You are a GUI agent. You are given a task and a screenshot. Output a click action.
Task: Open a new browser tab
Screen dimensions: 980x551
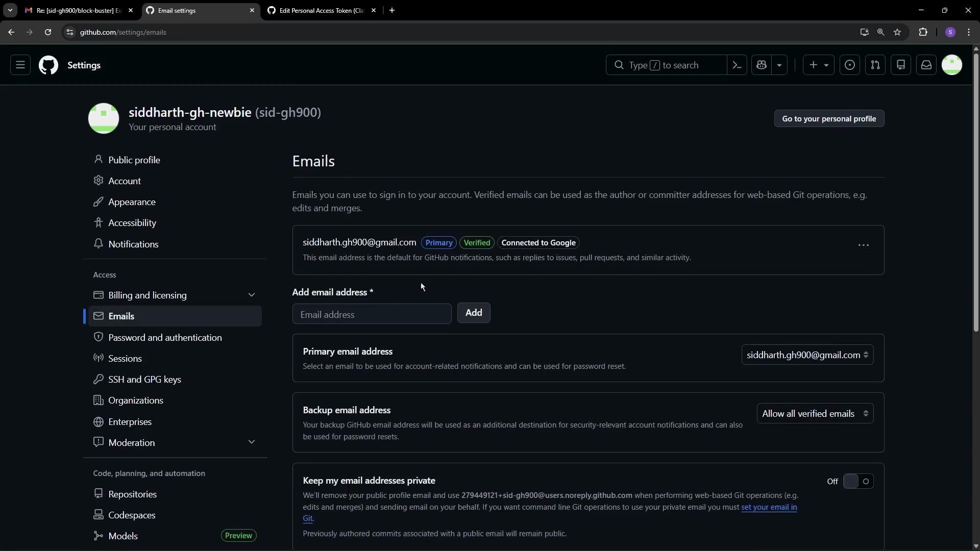click(392, 10)
